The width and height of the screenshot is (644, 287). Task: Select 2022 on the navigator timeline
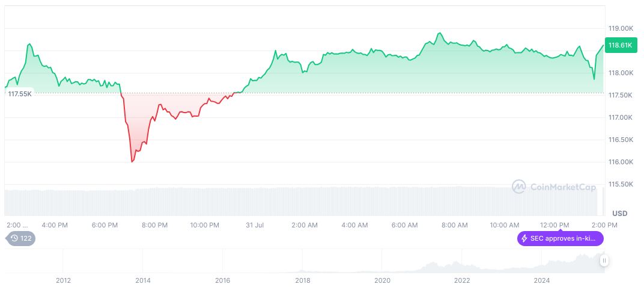coord(462,280)
